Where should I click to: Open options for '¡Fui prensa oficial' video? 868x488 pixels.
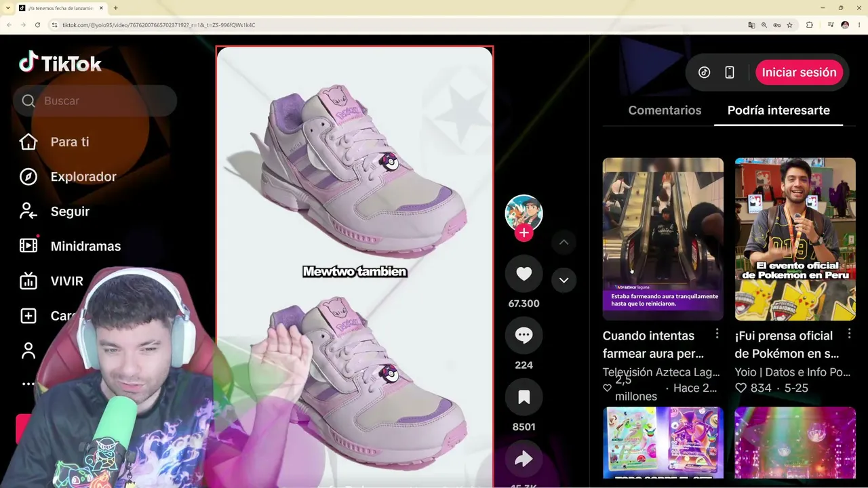(x=849, y=334)
